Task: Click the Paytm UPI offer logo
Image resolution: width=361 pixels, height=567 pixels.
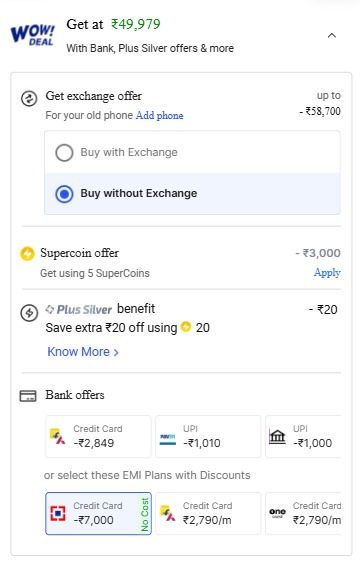Action: point(167,439)
